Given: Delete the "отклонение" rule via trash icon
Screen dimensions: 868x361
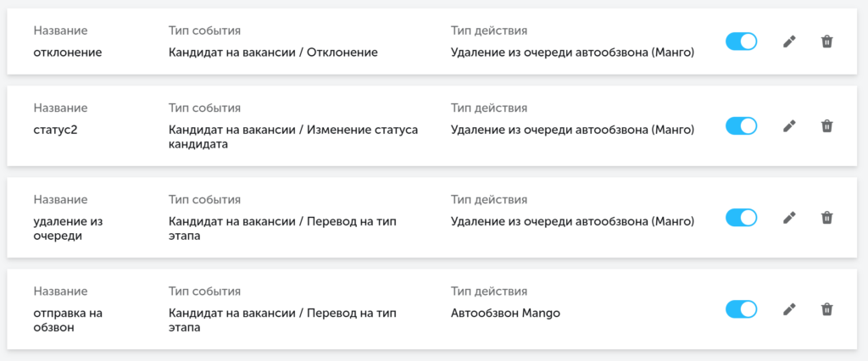Looking at the screenshot, I should point(826,42).
